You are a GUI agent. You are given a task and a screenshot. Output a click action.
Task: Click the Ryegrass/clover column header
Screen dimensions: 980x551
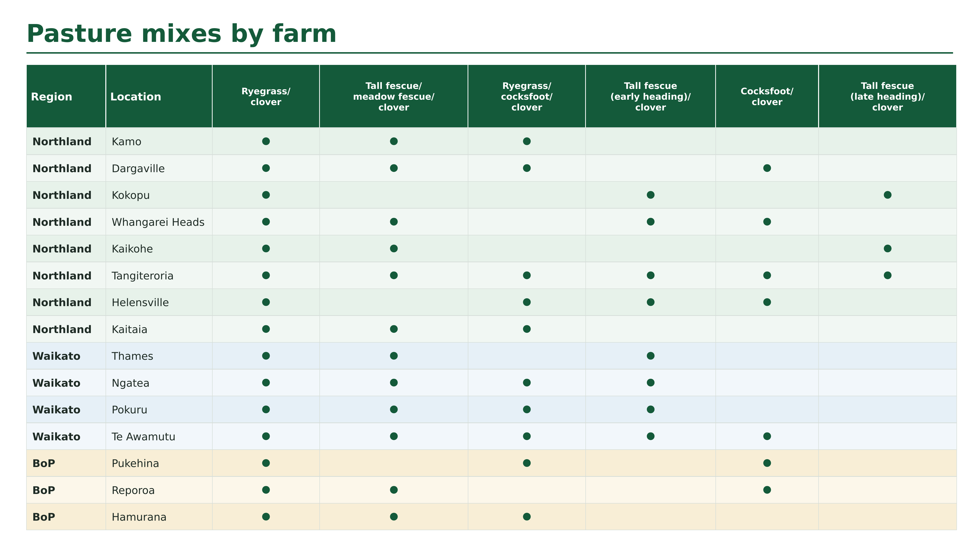pyautogui.click(x=266, y=96)
